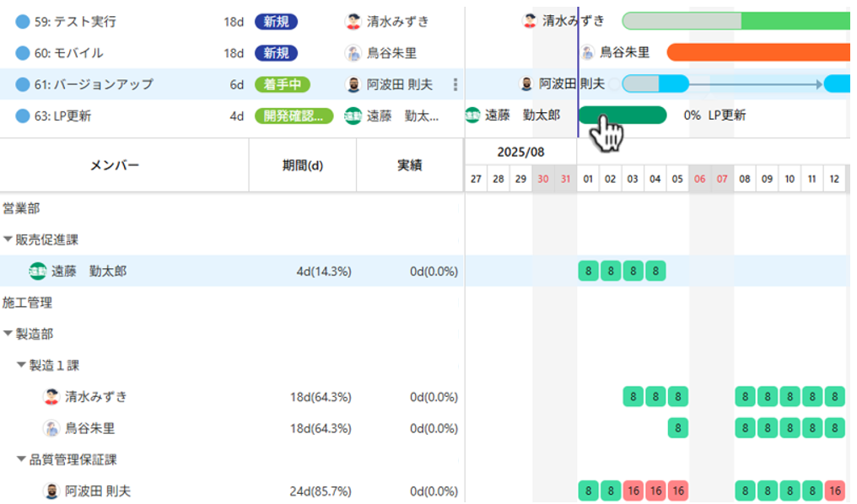Collapse the 製造１課 section

point(21,366)
